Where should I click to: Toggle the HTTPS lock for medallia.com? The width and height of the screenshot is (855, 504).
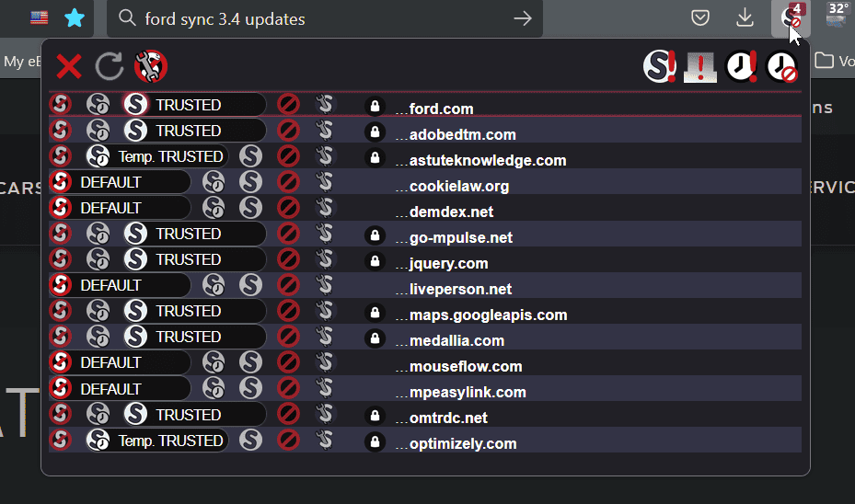(375, 338)
